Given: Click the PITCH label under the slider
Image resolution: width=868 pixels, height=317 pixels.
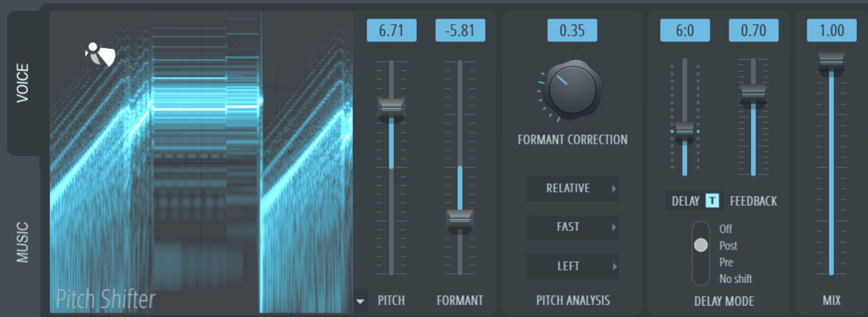Looking at the screenshot, I should 391,300.
